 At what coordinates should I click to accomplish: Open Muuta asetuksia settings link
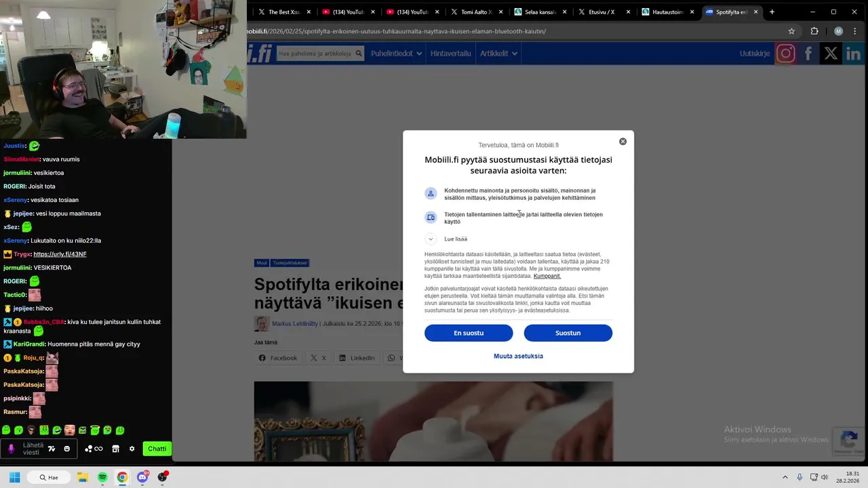coord(518,356)
